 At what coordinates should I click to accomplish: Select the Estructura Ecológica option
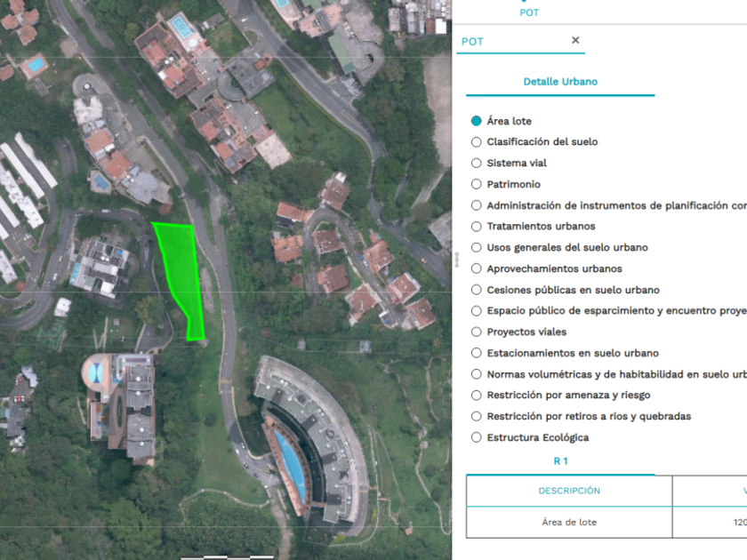477,437
